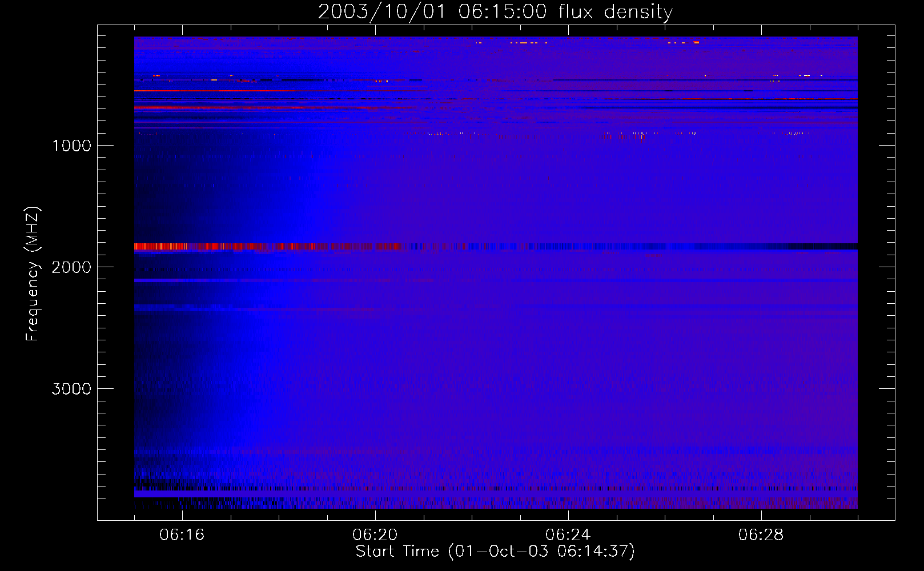The image size is (924, 571).
Task: Click the "06:20" time tick label
Action: [x=375, y=535]
